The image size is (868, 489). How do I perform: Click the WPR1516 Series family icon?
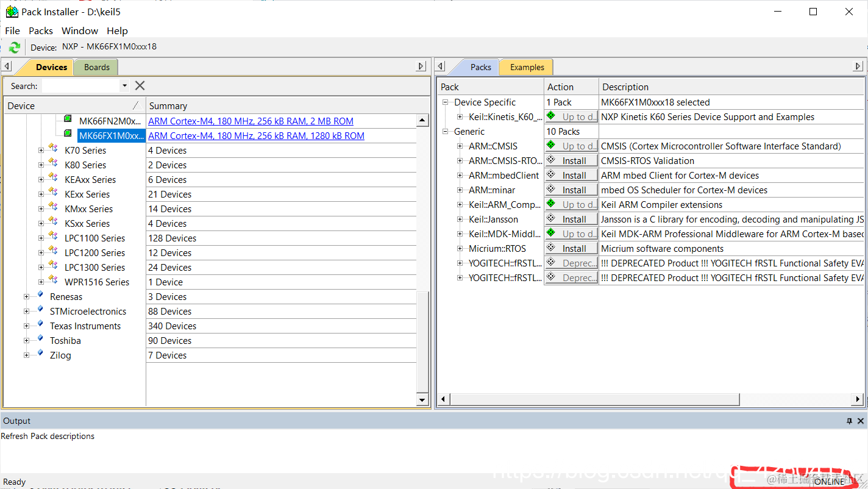(x=53, y=280)
